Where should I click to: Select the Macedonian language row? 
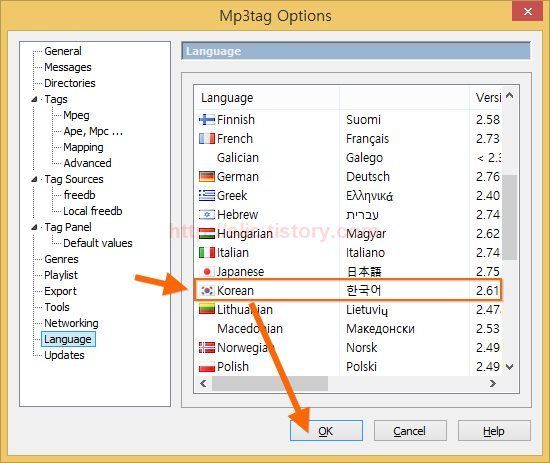(x=348, y=329)
